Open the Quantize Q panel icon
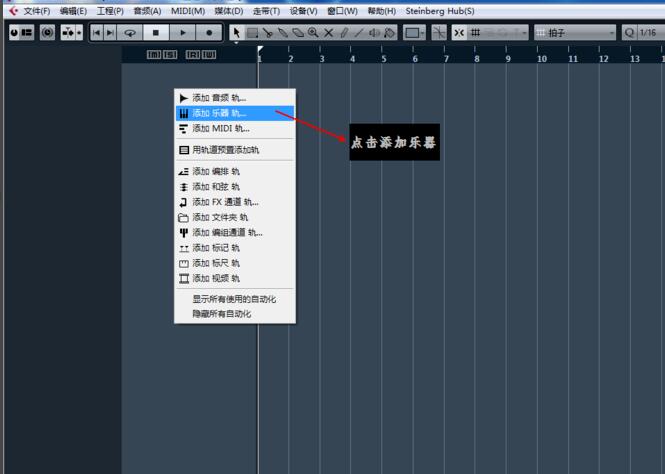 click(x=629, y=33)
